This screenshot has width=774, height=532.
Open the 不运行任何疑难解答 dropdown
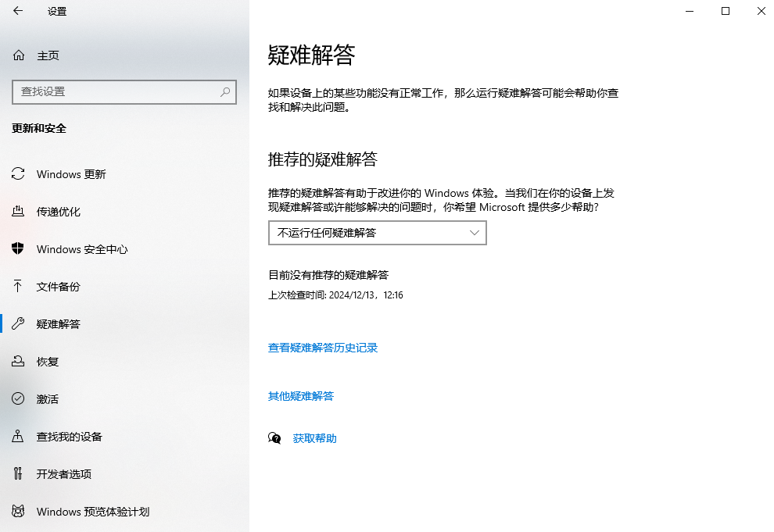[378, 233]
